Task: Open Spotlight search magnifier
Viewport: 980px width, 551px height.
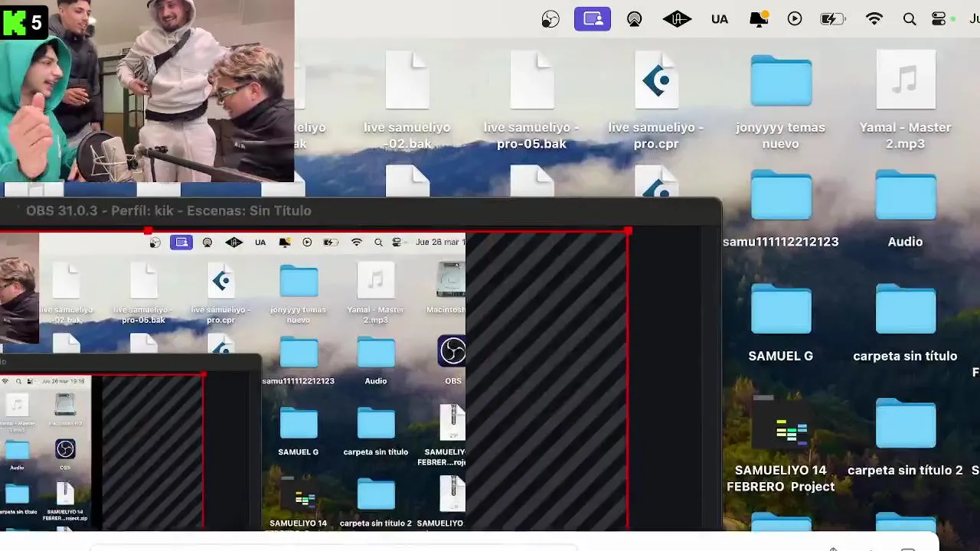Action: (910, 19)
